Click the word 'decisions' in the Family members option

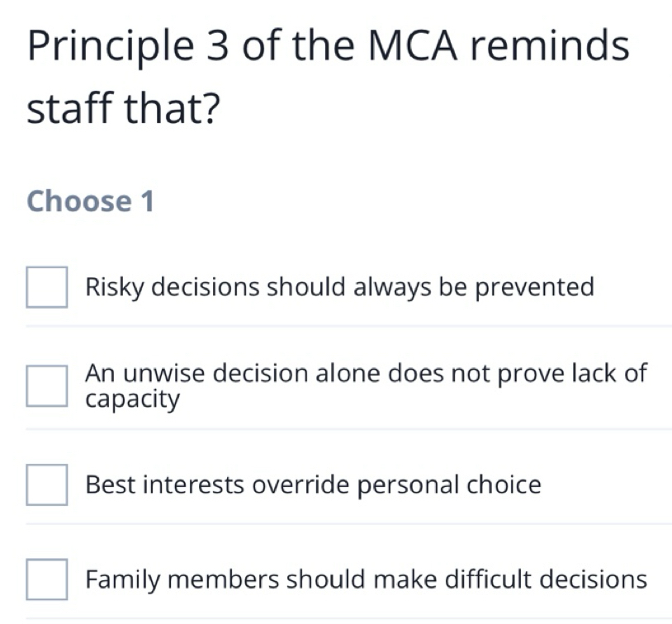click(x=594, y=579)
